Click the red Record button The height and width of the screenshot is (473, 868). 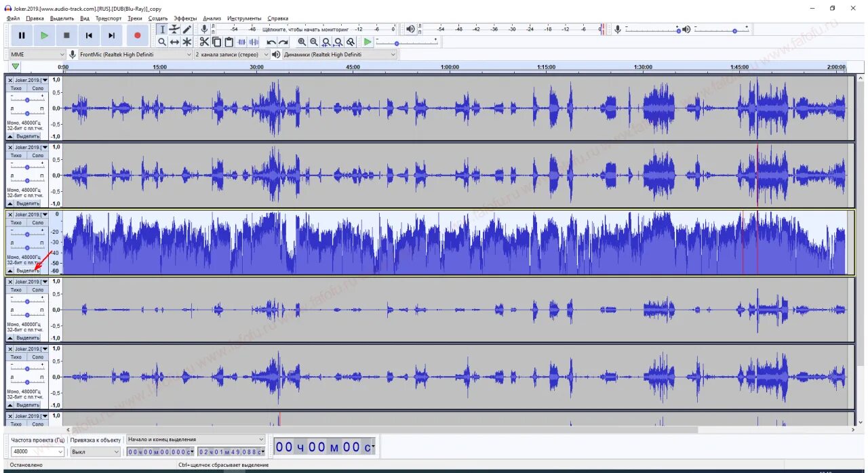[138, 35]
